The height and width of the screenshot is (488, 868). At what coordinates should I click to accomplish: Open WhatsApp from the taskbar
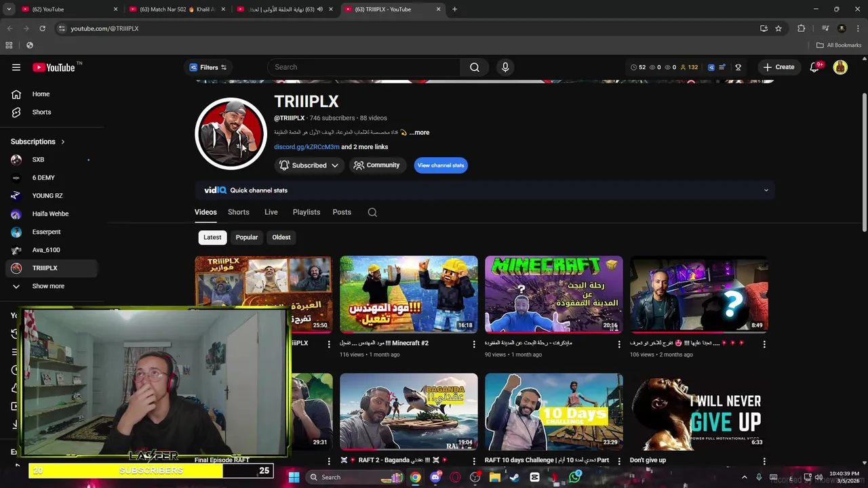click(575, 477)
